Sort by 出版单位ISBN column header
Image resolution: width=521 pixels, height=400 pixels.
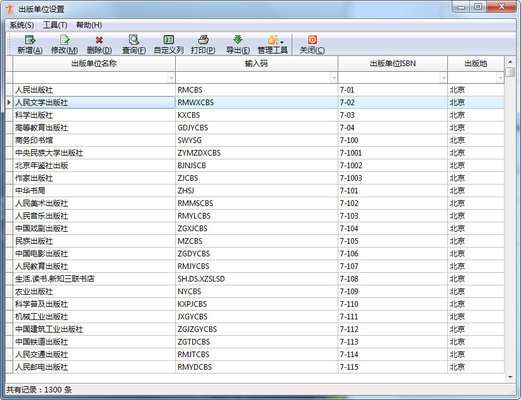[392, 63]
